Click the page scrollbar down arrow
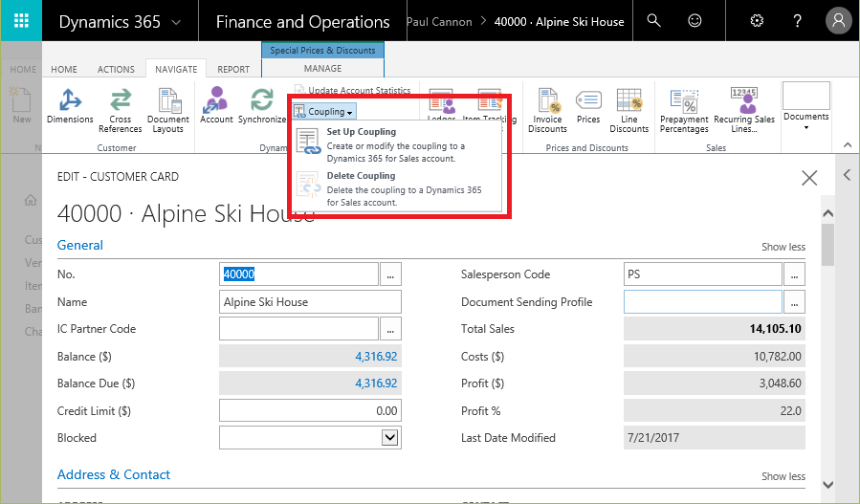Image resolution: width=860 pixels, height=504 pixels. click(828, 485)
